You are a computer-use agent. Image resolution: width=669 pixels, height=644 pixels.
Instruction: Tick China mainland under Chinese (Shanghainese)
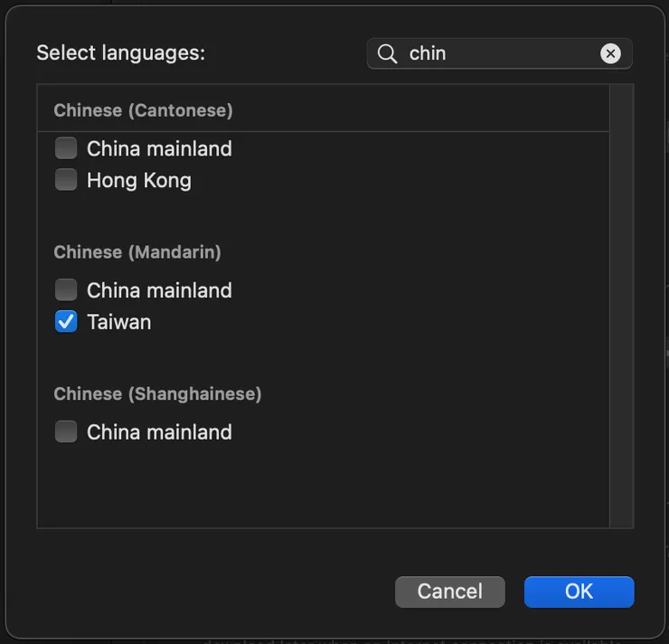tap(66, 432)
